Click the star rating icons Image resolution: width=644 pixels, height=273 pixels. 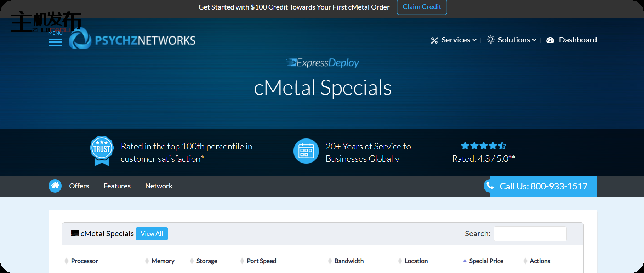pos(483,146)
